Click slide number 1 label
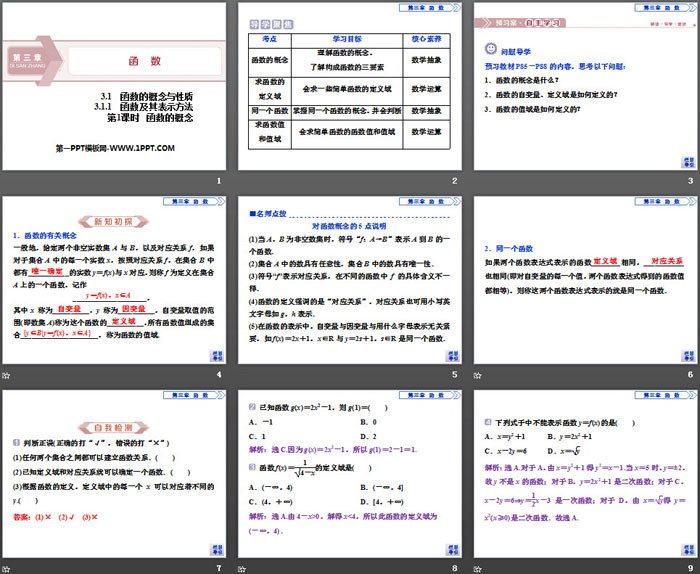Viewport: 700px width, 574px height. (x=219, y=181)
